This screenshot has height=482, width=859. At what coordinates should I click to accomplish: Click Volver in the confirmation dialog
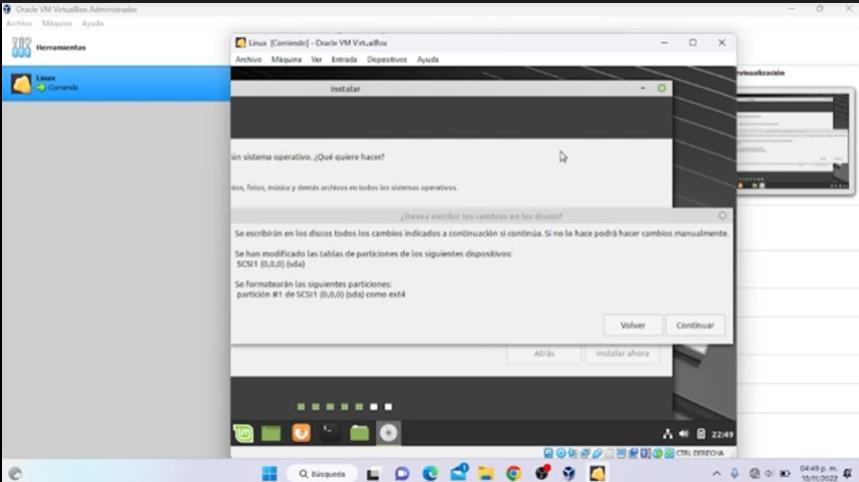tap(633, 325)
